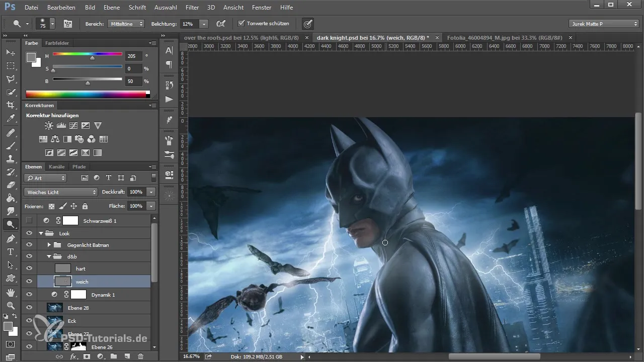Select the Ebene 28 layer name

[77, 308]
